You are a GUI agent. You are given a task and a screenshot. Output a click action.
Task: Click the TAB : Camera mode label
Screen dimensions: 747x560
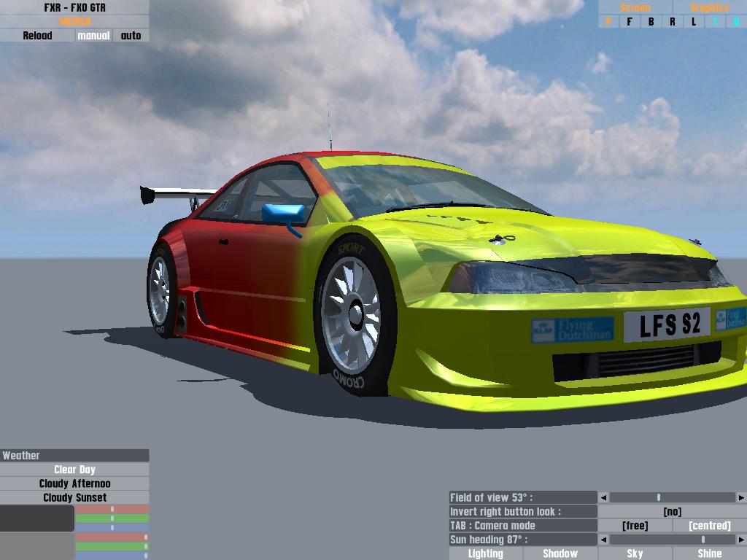pyautogui.click(x=523, y=525)
